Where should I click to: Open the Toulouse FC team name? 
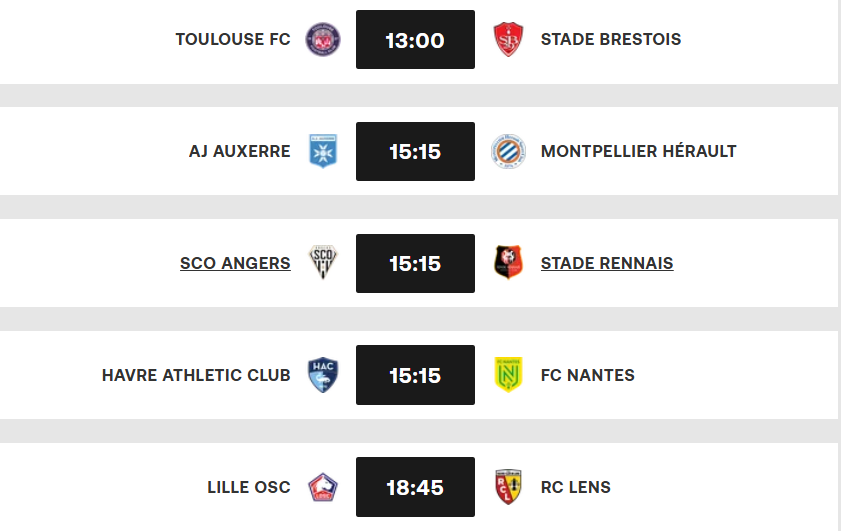[233, 39]
